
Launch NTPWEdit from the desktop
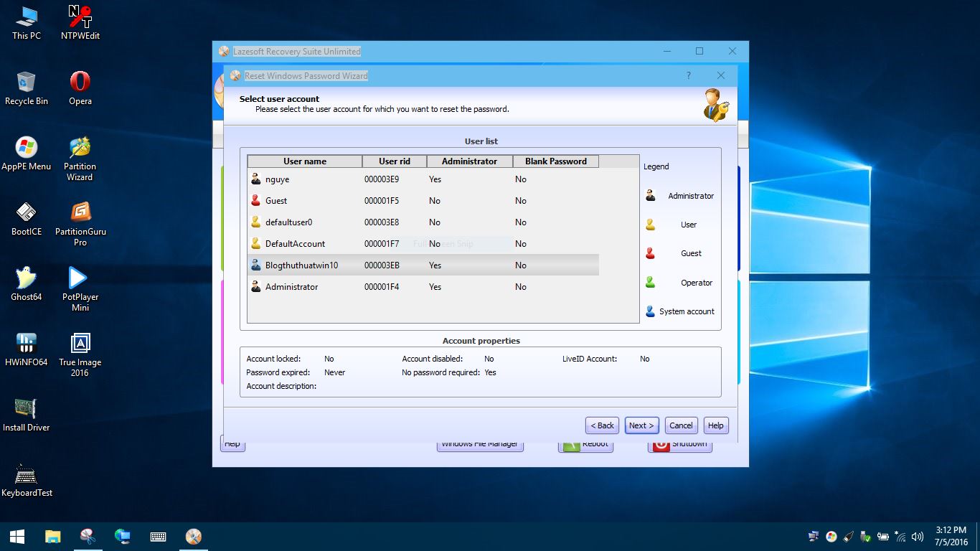coord(80,22)
